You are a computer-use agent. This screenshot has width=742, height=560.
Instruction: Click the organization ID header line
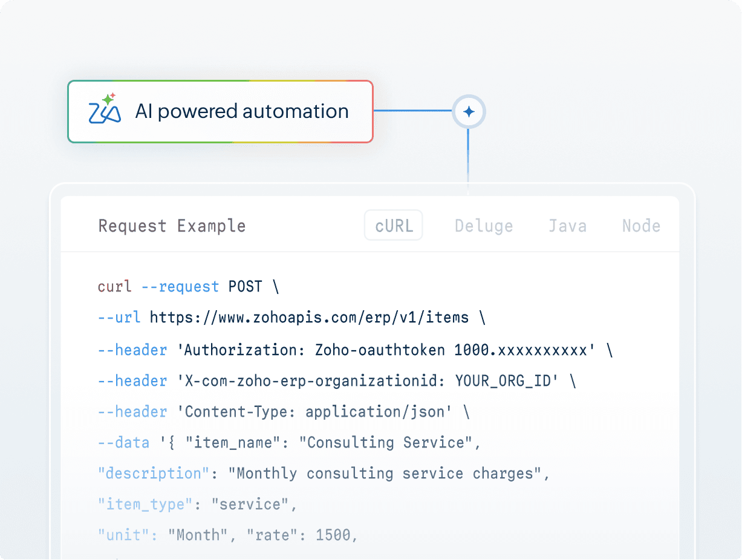point(336,380)
